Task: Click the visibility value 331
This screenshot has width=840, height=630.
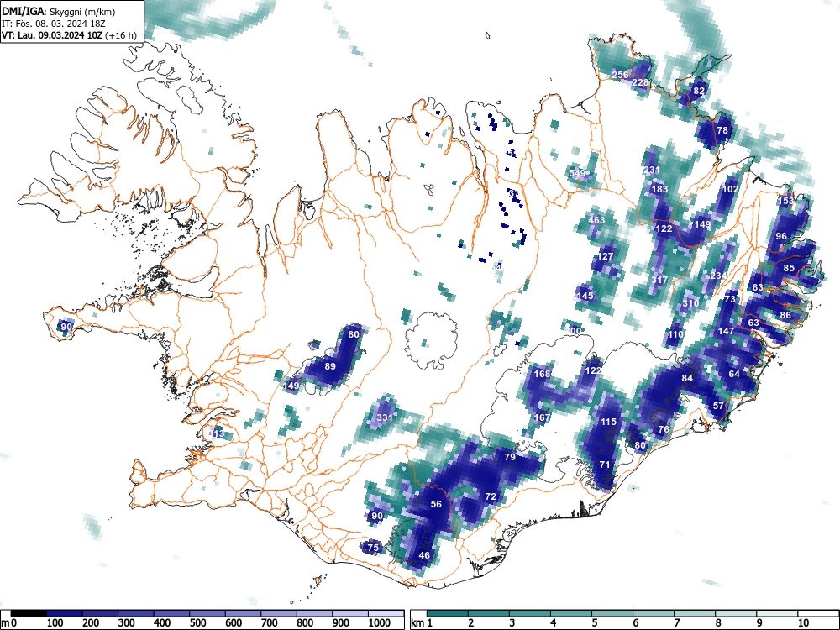Action: coord(385,417)
